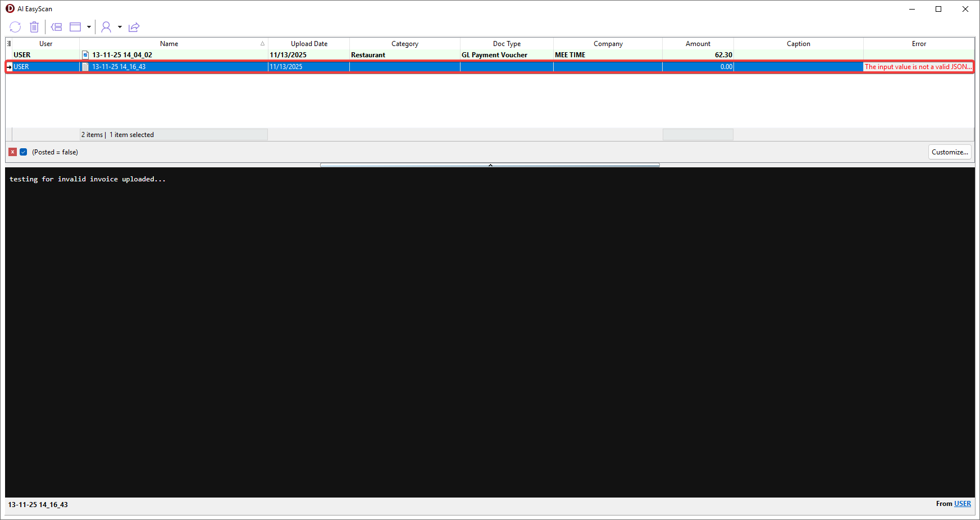The image size is (980, 520).
Task: Click the Amount column header
Action: [x=698, y=44]
